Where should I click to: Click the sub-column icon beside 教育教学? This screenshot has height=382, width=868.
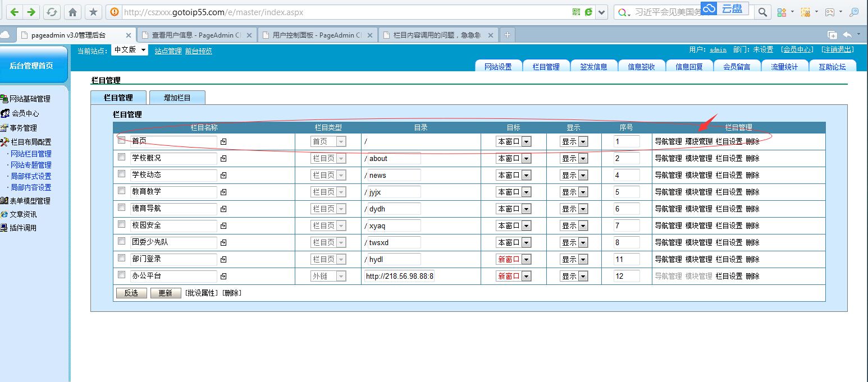coord(223,192)
